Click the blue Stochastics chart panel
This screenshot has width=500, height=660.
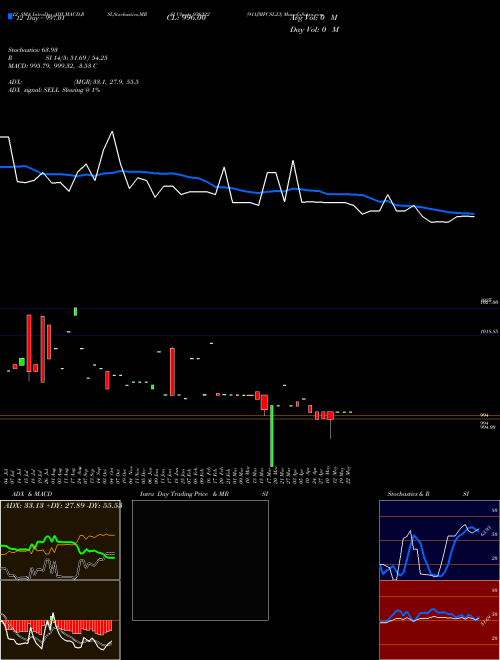point(439,540)
